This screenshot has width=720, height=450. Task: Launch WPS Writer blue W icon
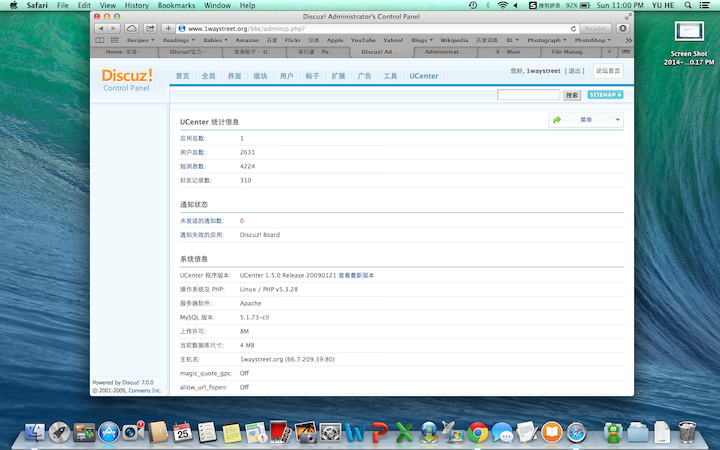354,433
